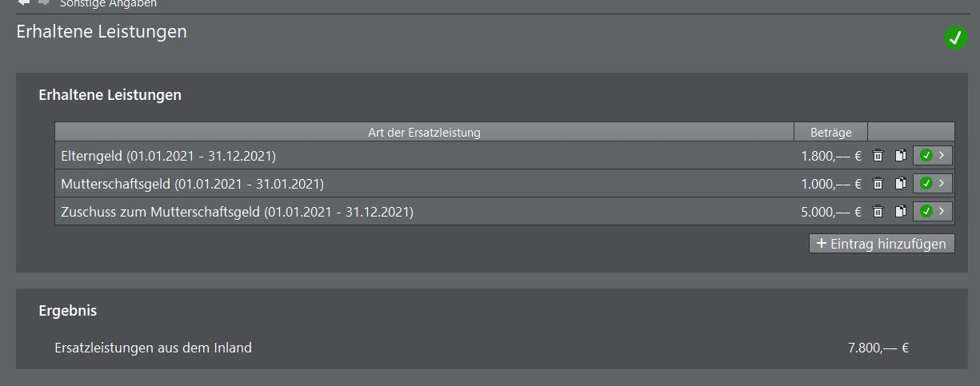The image size is (980, 386).
Task: Click the 5.000 € amount cell
Action: pos(830,212)
